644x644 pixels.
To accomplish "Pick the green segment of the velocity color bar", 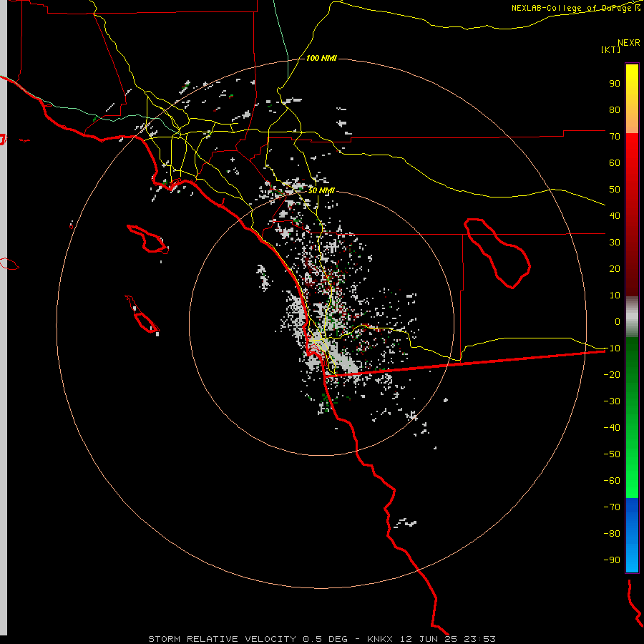I will pyautogui.click(x=632, y=418).
